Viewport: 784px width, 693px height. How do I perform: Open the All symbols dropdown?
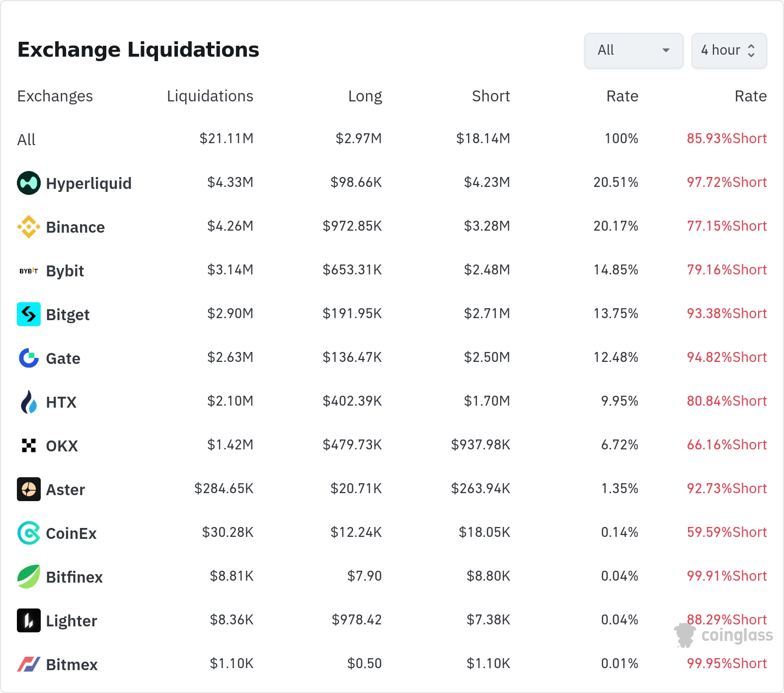633,50
